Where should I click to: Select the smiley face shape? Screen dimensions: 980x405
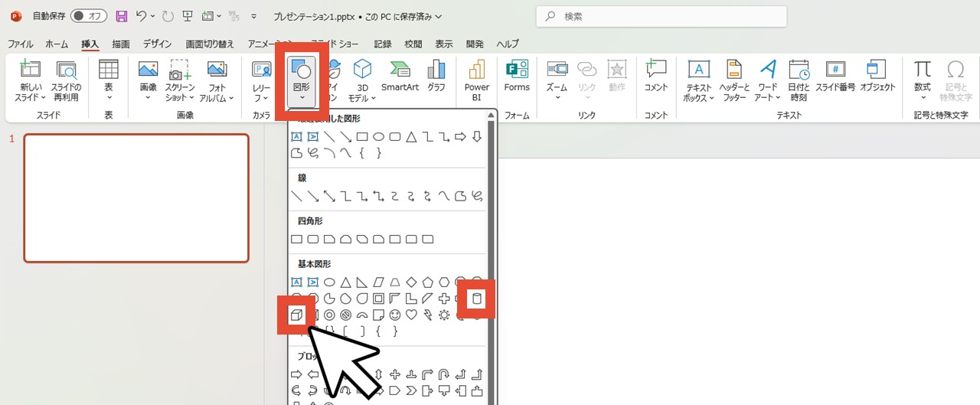[x=395, y=315]
